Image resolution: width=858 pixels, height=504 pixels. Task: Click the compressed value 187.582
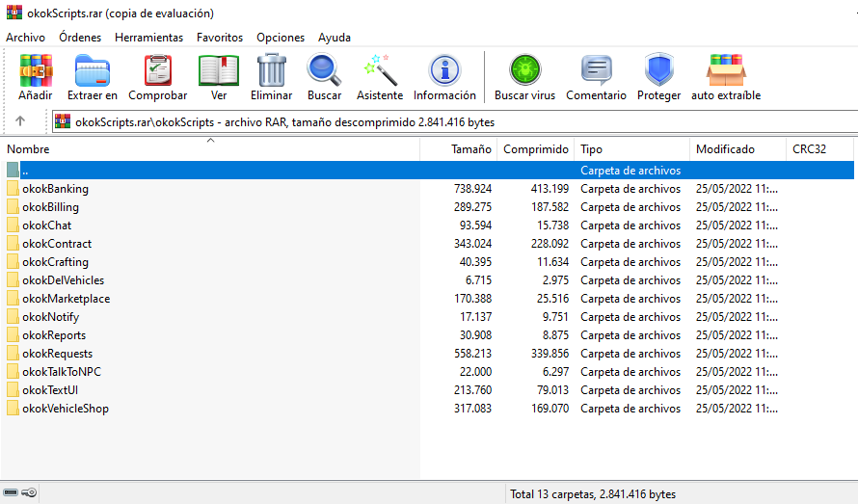tap(550, 207)
